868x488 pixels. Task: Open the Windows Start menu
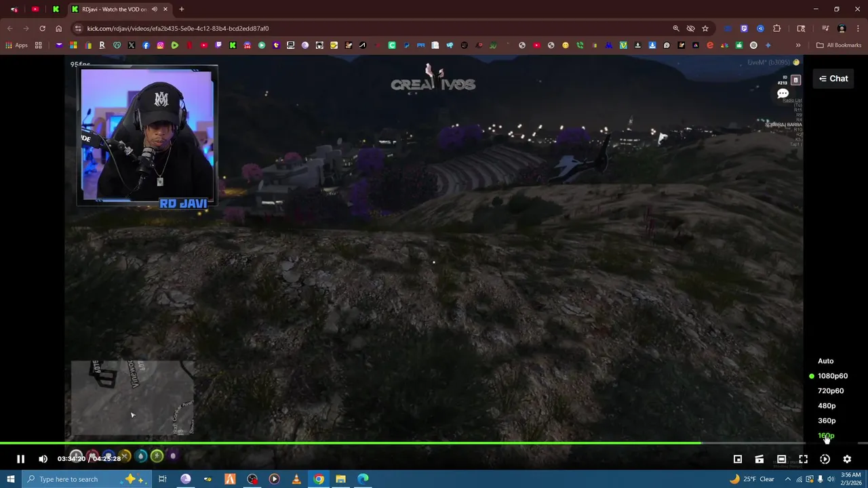click(10, 479)
